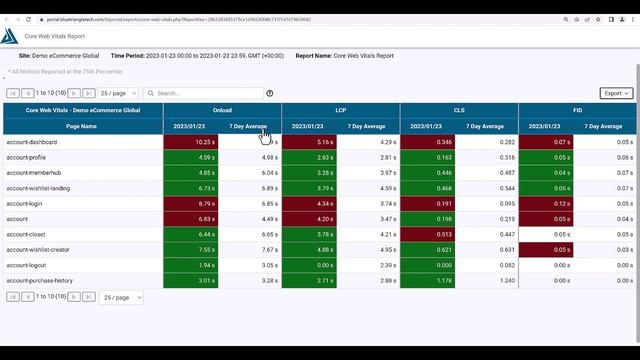640x360 pixels.
Task: Click the CLS group column header
Action: click(459, 110)
